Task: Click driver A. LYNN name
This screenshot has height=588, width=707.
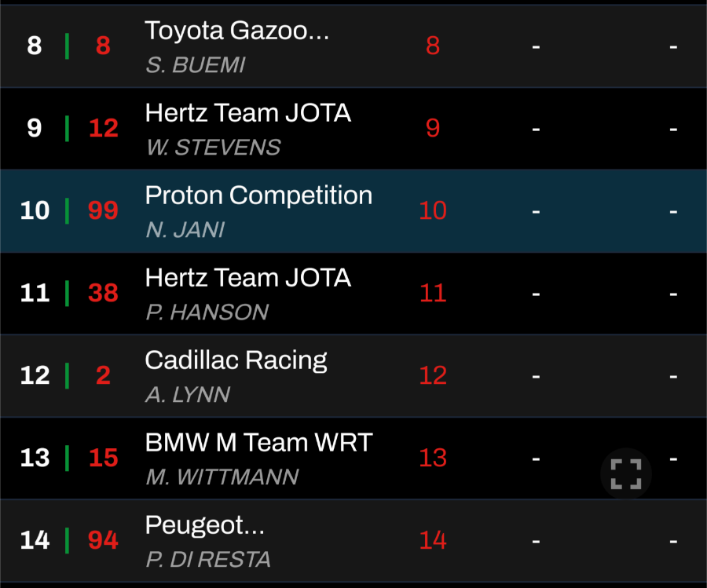Action: point(188,395)
